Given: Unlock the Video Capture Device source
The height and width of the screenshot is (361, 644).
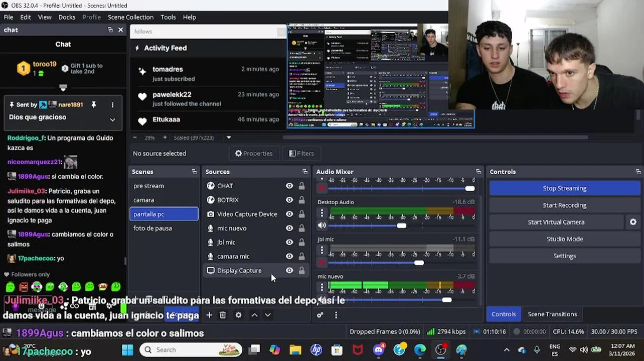Looking at the screenshot, I should point(301,214).
